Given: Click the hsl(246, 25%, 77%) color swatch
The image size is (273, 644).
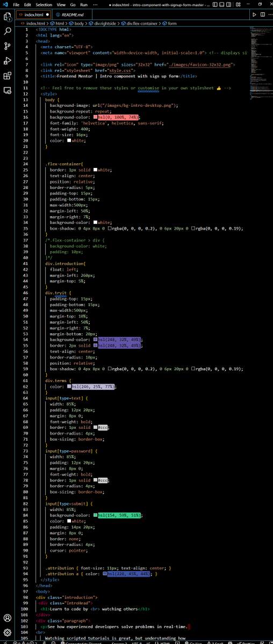Looking at the screenshot, I should (69, 386).
